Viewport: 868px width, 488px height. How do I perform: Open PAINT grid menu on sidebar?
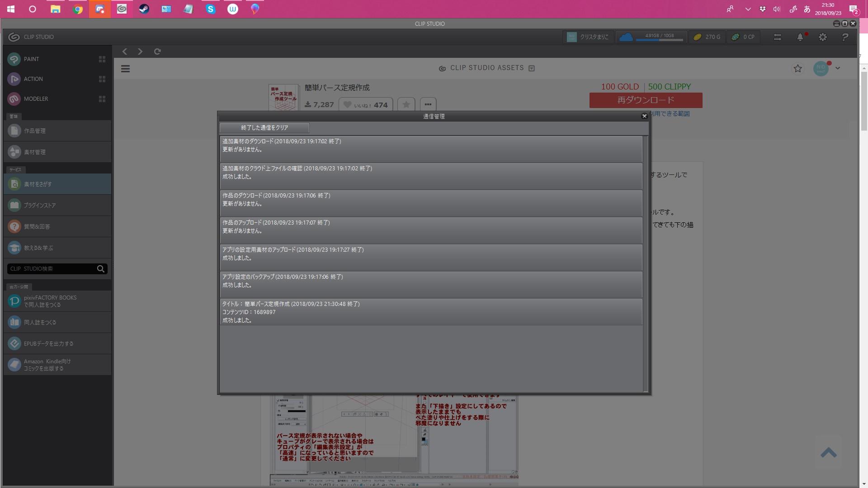[x=102, y=59]
